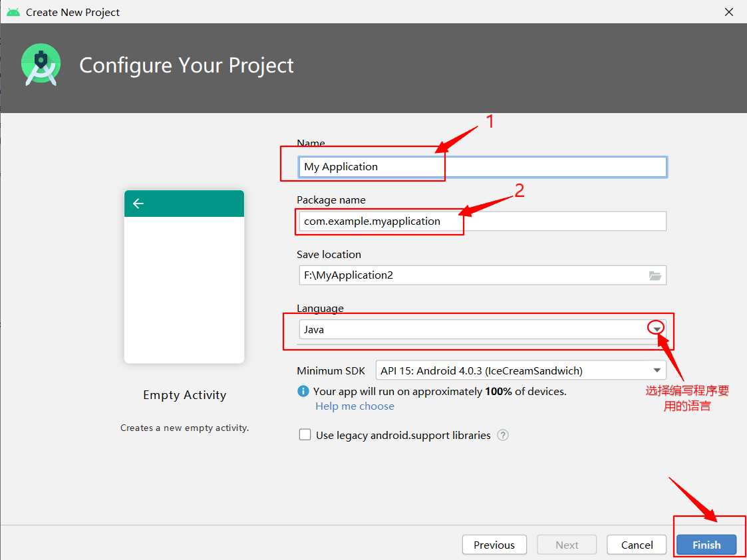Enable Use legacy android.support libraries checkbox
Image resolution: width=747 pixels, height=560 pixels.
click(x=305, y=435)
